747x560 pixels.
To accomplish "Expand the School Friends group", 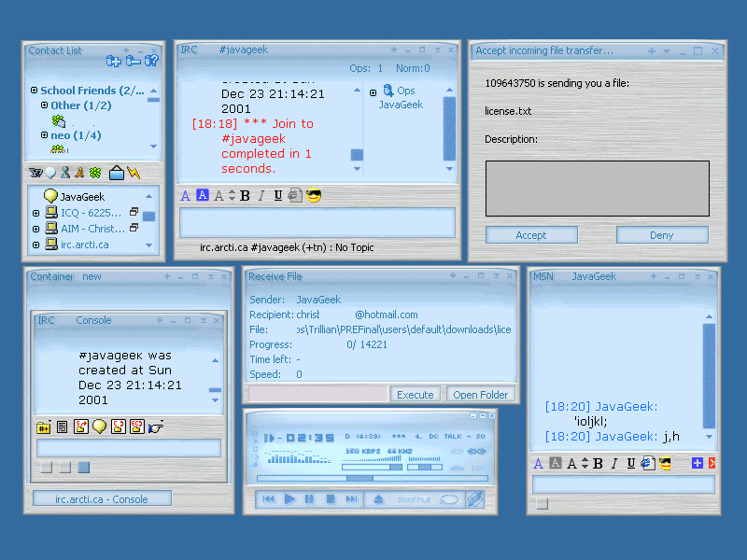I will coord(34,90).
